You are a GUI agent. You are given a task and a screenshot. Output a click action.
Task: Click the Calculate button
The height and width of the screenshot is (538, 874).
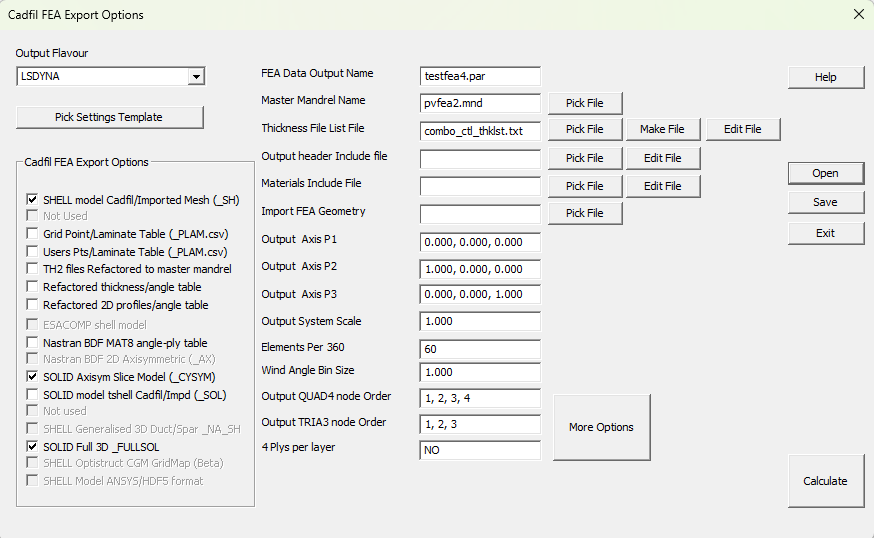pos(826,481)
